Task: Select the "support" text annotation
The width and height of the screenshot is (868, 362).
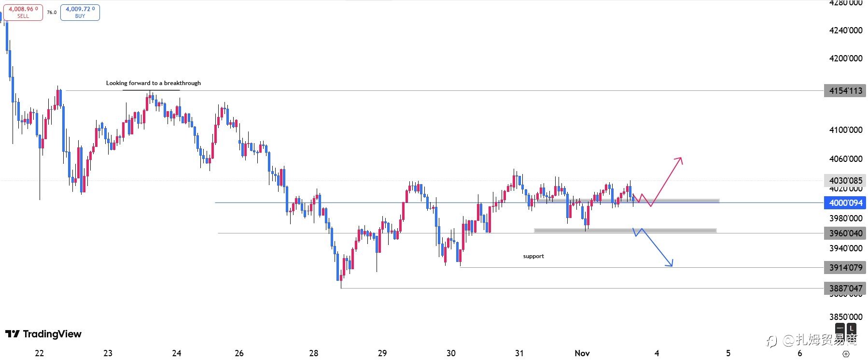Action: (533, 256)
